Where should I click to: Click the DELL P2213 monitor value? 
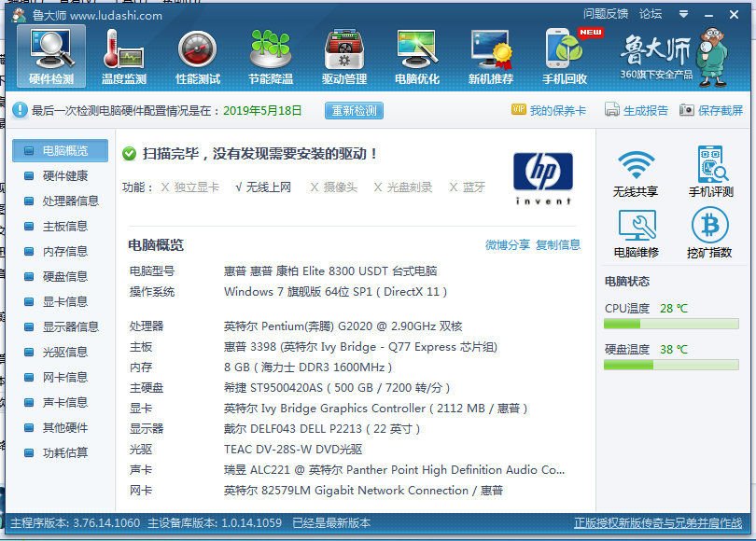pos(322,429)
